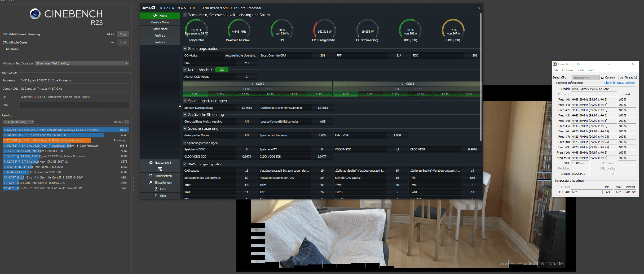The image size is (644, 274).
Task: Click the Threadripper 2990WX ranking bar
Action: click(x=66, y=130)
